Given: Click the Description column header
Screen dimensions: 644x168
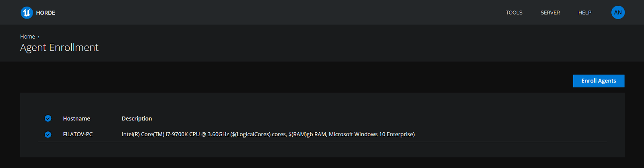Looking at the screenshot, I should (x=137, y=119).
